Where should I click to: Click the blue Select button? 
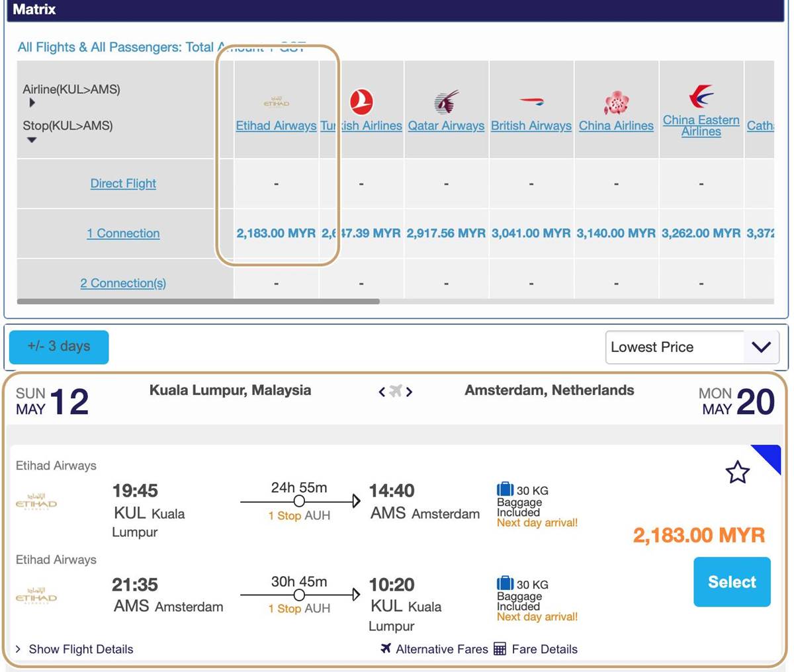tap(732, 582)
